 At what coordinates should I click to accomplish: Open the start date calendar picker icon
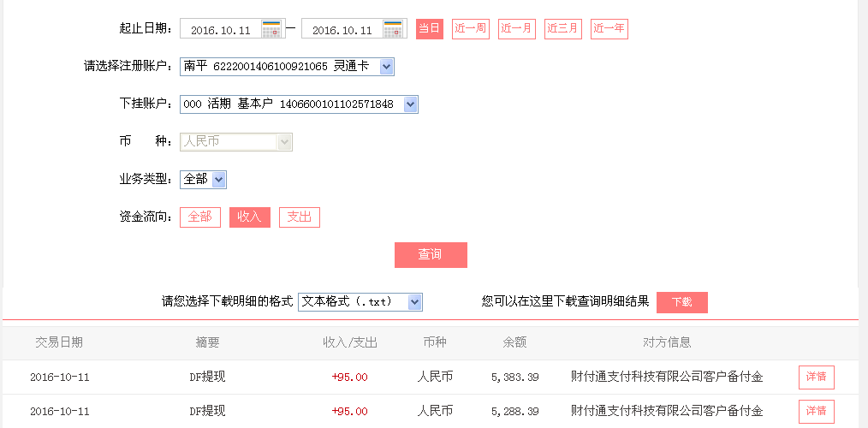[x=271, y=29]
